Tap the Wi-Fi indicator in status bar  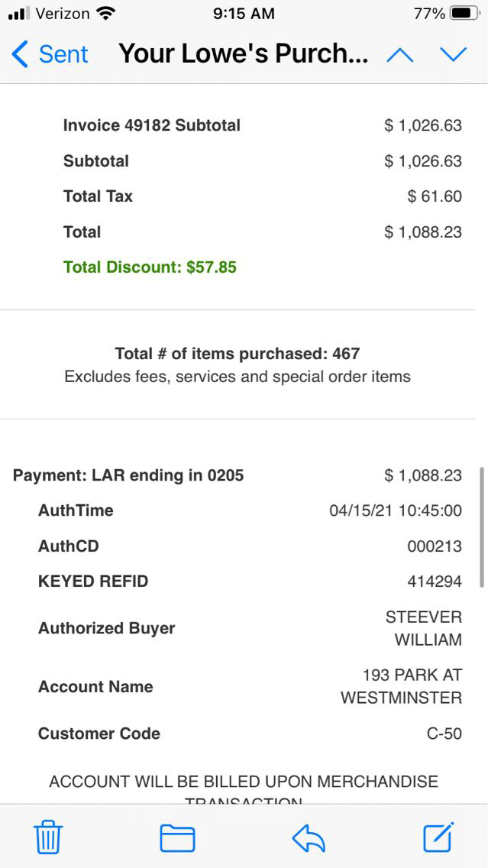(106, 14)
